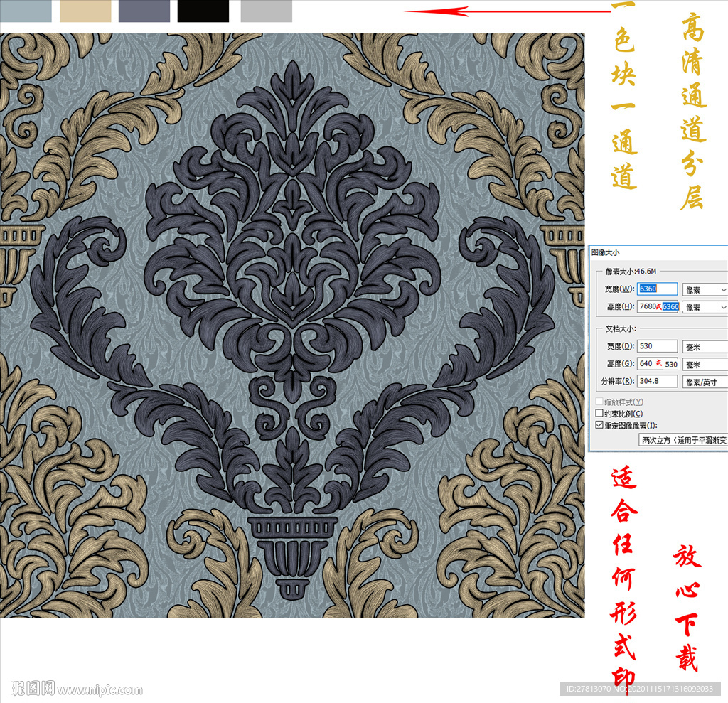This screenshot has width=728, height=703.
Task: Click the document height field showing 640
Action: point(658,363)
